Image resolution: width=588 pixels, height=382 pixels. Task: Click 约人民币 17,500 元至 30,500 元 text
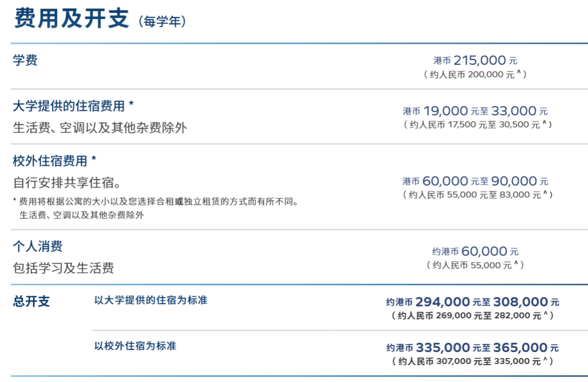(x=477, y=125)
